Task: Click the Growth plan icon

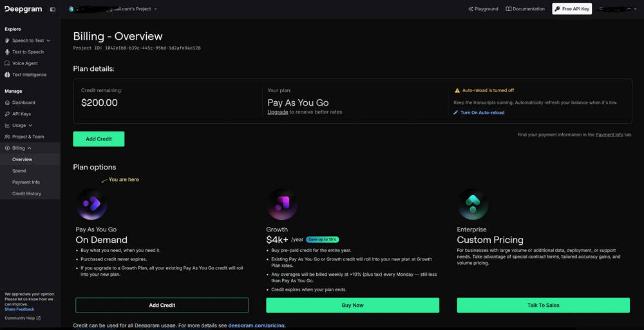Action: (283, 204)
